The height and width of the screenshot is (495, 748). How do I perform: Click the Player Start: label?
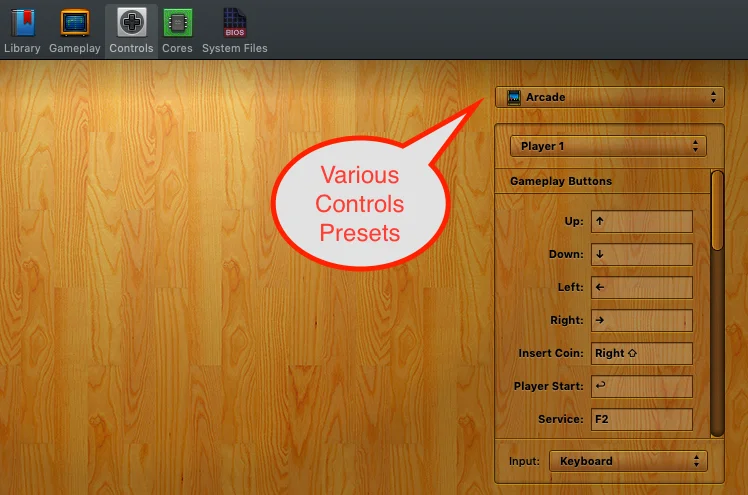pos(549,386)
